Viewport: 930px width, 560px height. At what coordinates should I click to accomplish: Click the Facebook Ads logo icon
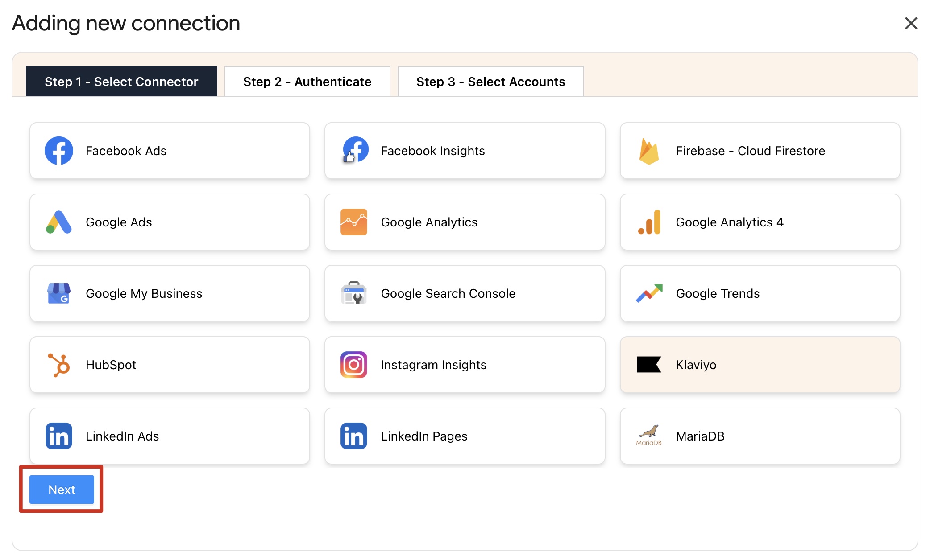[59, 151]
